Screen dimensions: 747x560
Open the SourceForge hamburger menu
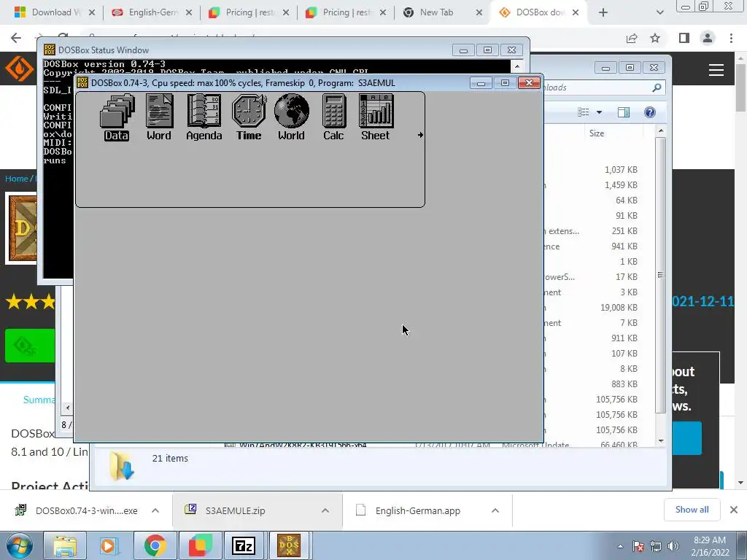coord(716,70)
